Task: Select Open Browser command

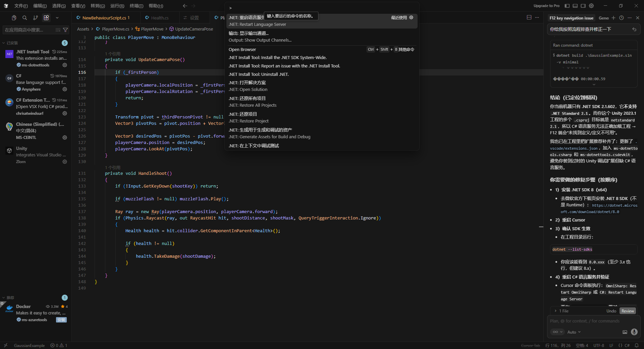Action: (x=322, y=49)
